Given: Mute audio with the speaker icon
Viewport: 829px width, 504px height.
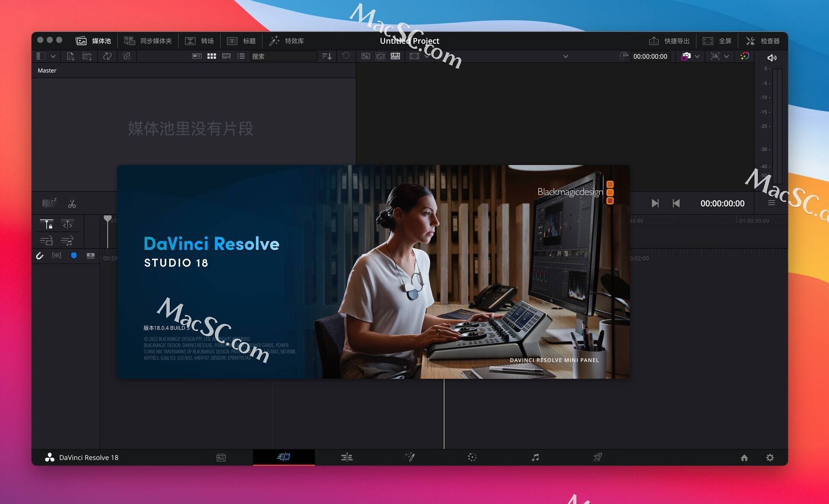Looking at the screenshot, I should click(772, 57).
